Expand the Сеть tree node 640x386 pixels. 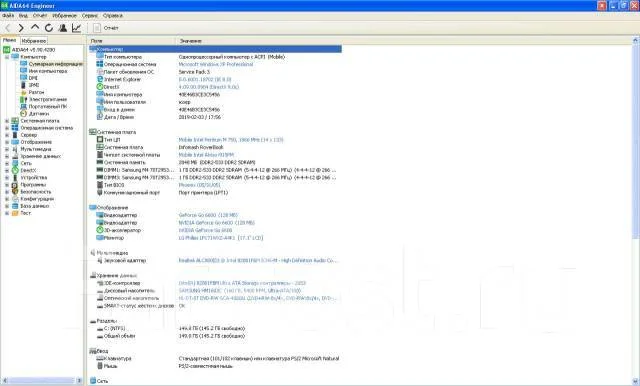tap(7, 164)
